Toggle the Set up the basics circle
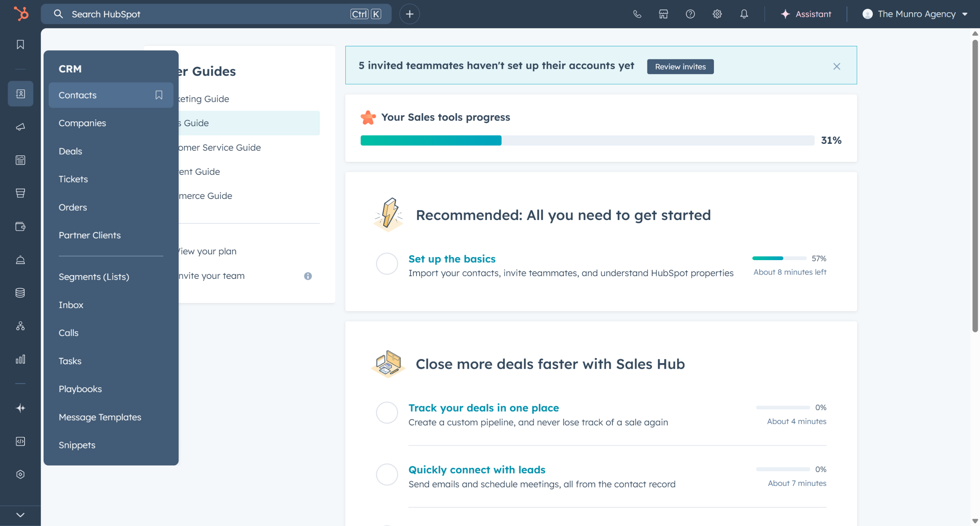This screenshot has width=980, height=526. click(387, 264)
